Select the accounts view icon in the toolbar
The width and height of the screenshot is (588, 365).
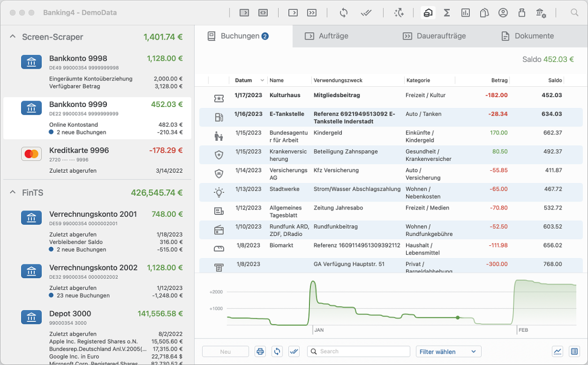[428, 13]
